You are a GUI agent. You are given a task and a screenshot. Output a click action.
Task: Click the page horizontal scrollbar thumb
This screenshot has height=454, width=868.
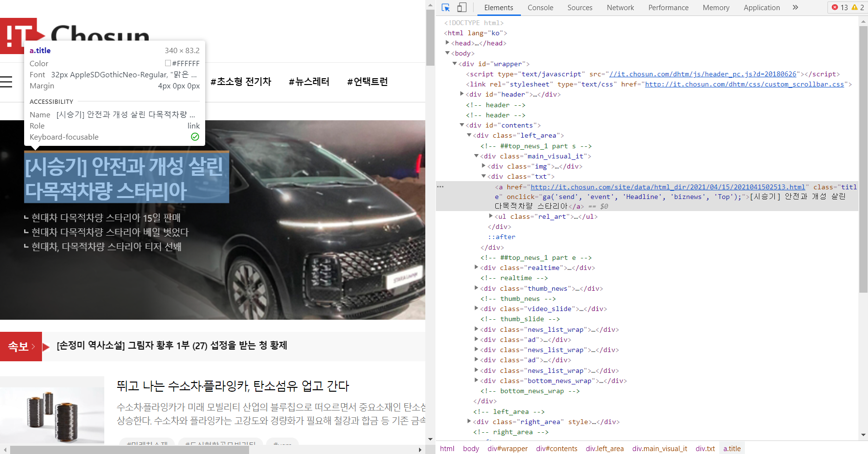coord(129,450)
